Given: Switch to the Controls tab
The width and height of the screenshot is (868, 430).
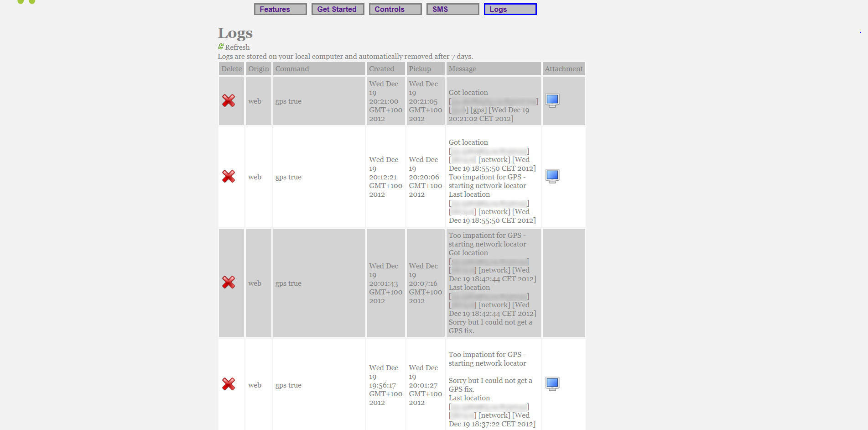Looking at the screenshot, I should (x=395, y=9).
